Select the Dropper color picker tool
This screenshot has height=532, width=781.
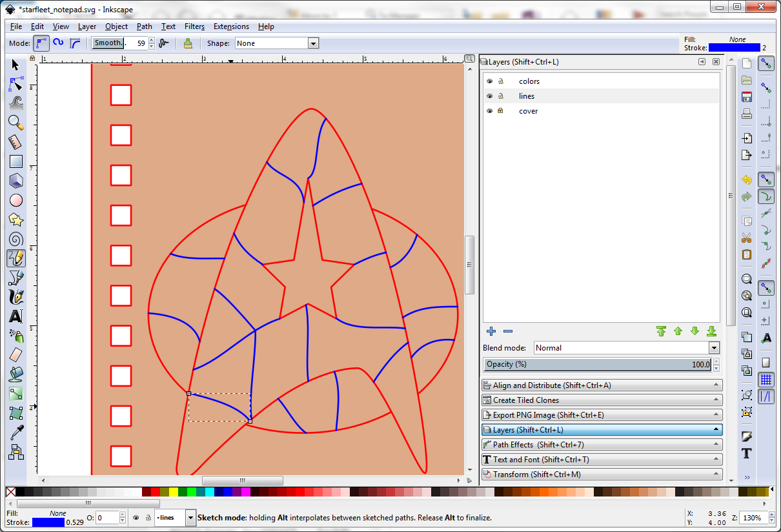coord(15,433)
